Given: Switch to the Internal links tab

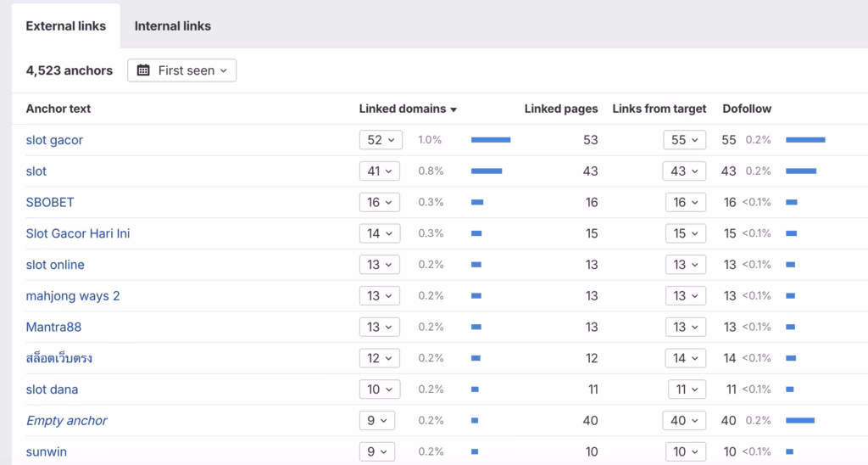Looking at the screenshot, I should [173, 26].
